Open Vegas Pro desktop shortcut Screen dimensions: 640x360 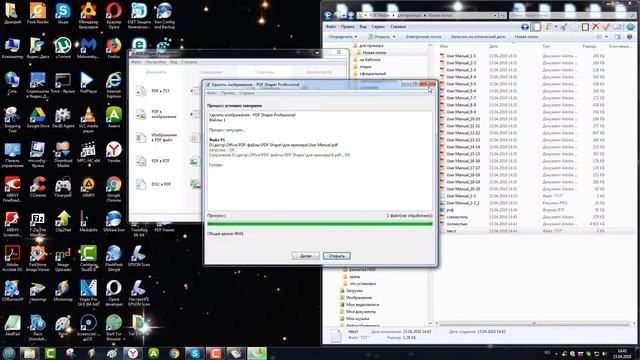[88, 293]
